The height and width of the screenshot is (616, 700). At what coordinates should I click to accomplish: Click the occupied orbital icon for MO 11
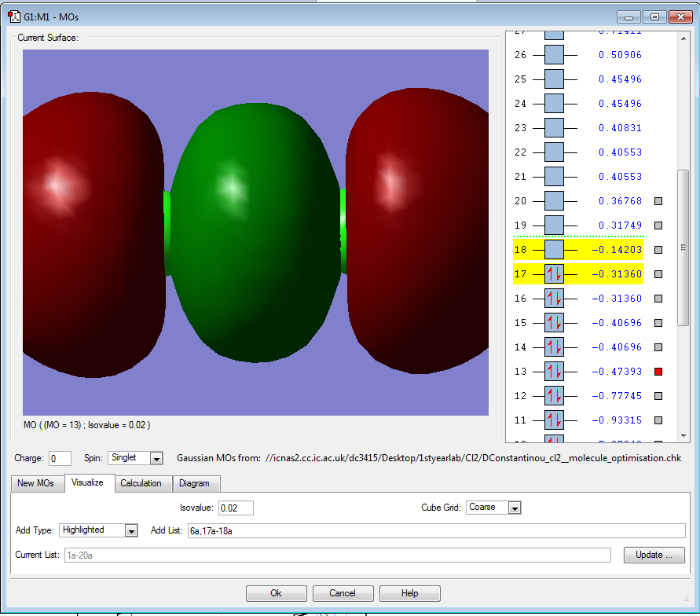pyautogui.click(x=554, y=420)
